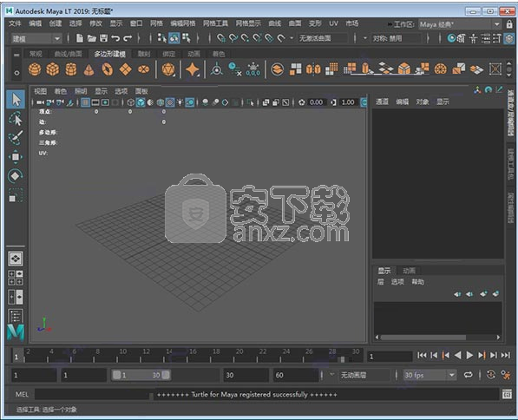Open the 无激活曲面 live surface field
Screen dimensions: 518x420
[323, 38]
